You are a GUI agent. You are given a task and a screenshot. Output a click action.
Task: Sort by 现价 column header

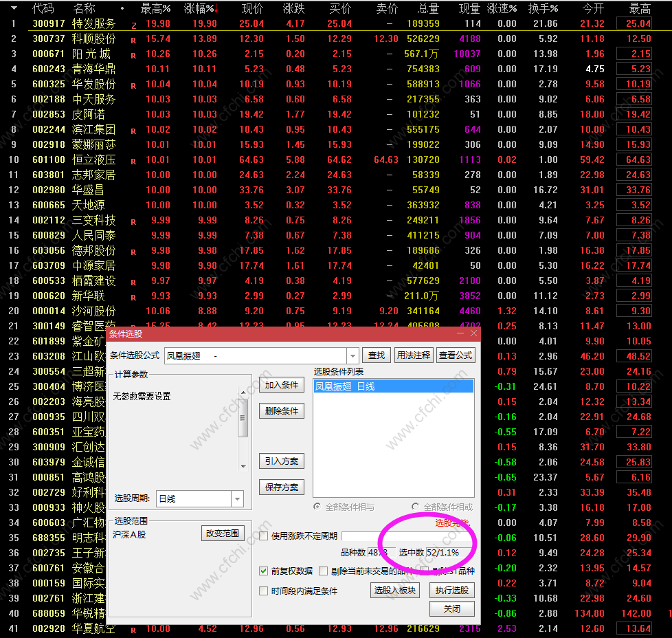tap(252, 8)
